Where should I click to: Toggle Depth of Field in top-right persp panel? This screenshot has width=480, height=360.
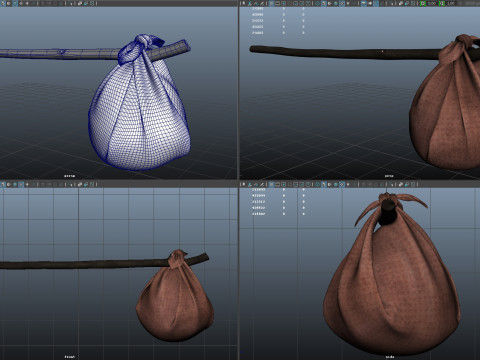[x=382, y=3]
